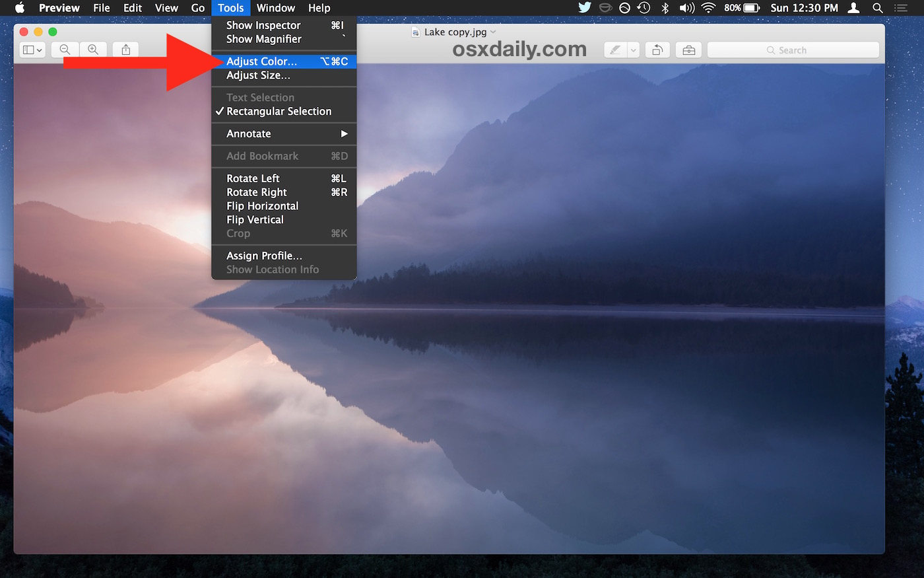Choose Flip Vertical
Screen dimensions: 924x578
pos(284,220)
